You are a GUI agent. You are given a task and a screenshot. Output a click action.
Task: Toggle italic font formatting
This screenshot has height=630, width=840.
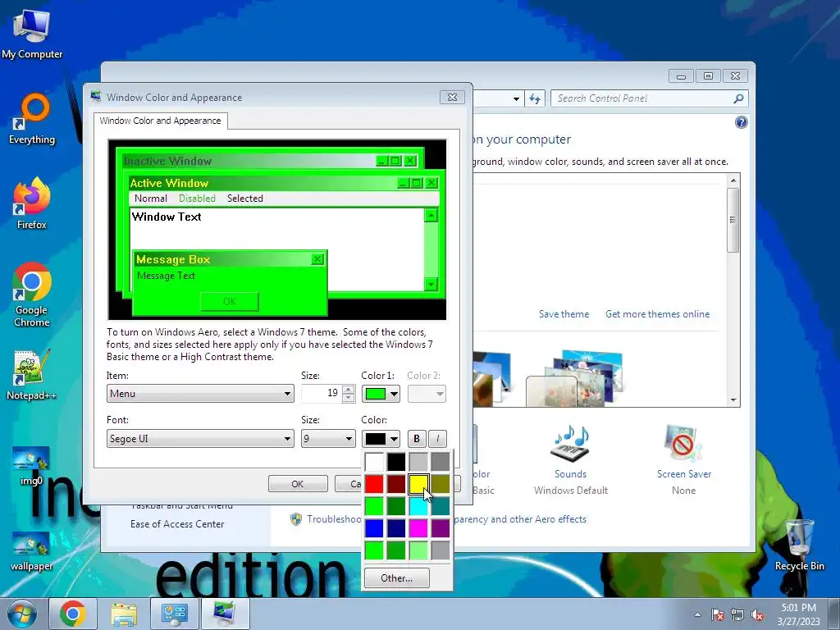click(x=437, y=439)
